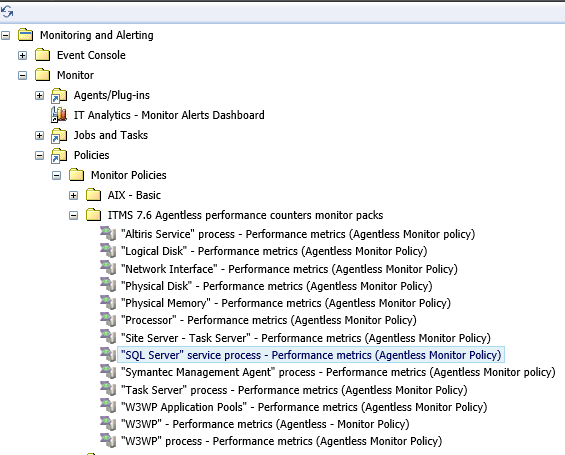Expand the Agents/Plug-ins node
Screen dimensions: 565x455
[40, 95]
